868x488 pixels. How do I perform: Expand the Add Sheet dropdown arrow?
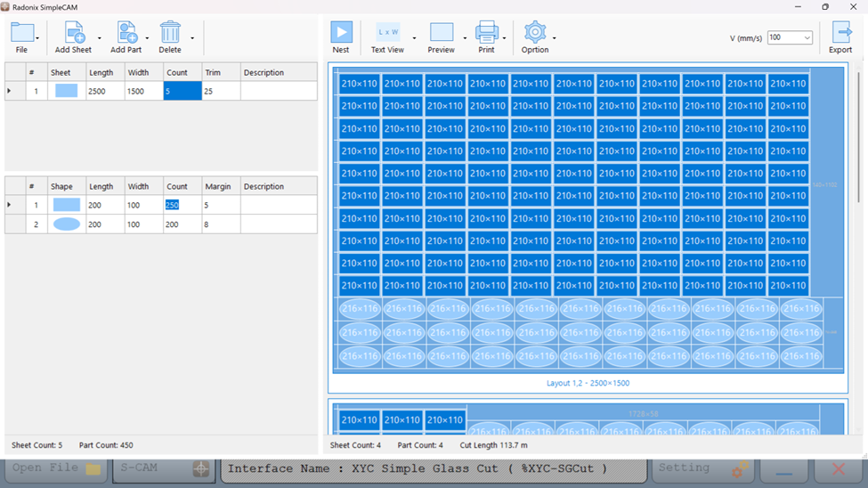pos(100,38)
